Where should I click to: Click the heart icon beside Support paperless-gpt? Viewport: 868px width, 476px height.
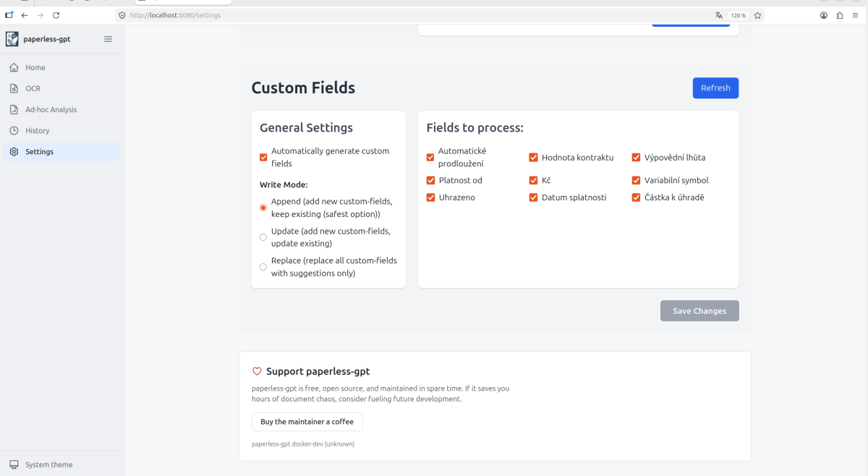[x=257, y=371]
